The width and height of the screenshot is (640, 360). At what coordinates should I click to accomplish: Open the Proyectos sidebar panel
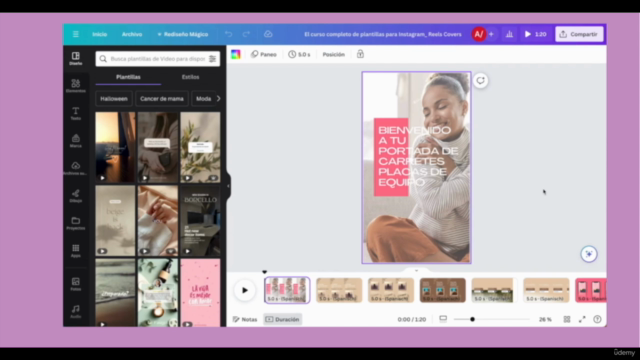(x=76, y=223)
